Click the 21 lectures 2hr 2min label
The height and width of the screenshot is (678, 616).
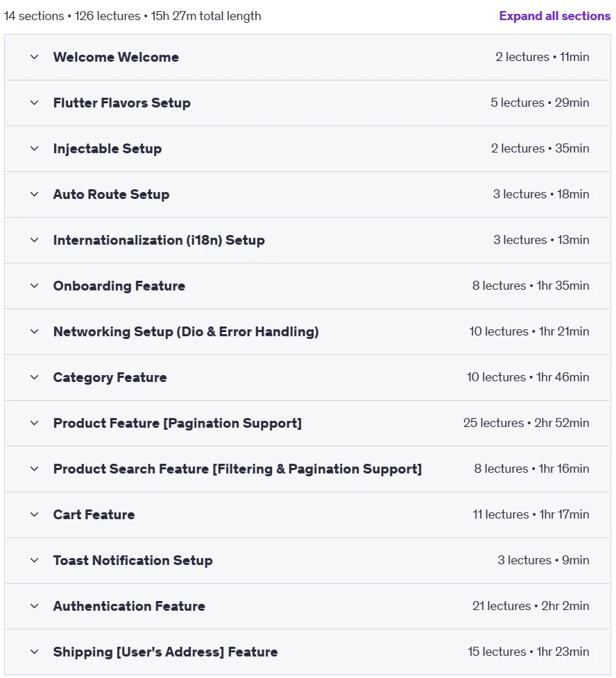click(x=531, y=606)
